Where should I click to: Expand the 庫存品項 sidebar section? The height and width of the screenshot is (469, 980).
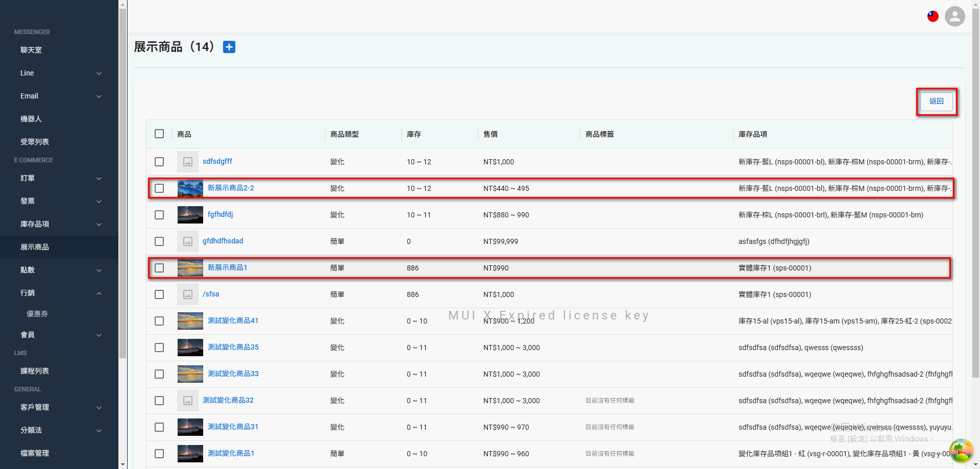(59, 224)
